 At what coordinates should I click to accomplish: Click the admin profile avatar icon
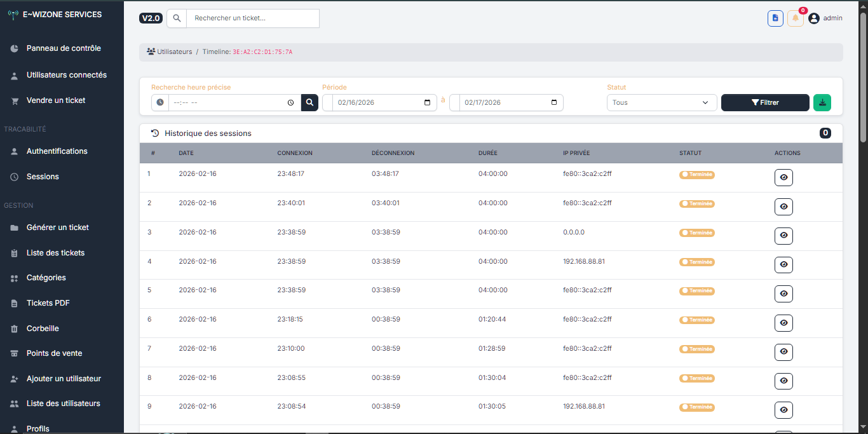pos(814,18)
